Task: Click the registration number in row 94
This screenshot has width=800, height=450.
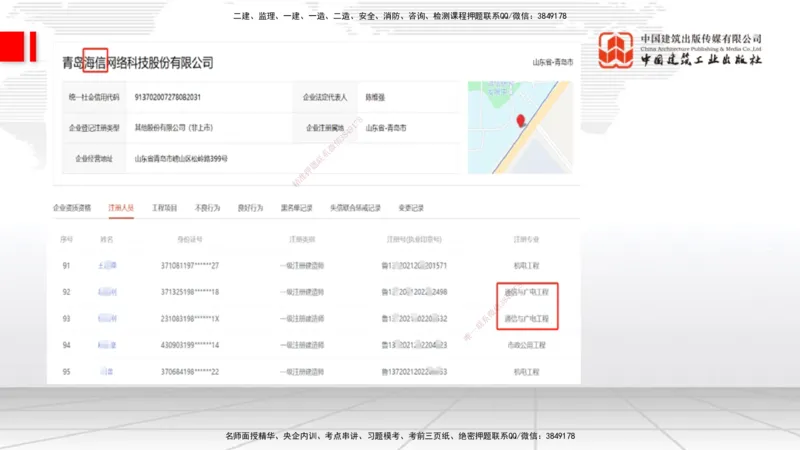Action: [414, 345]
